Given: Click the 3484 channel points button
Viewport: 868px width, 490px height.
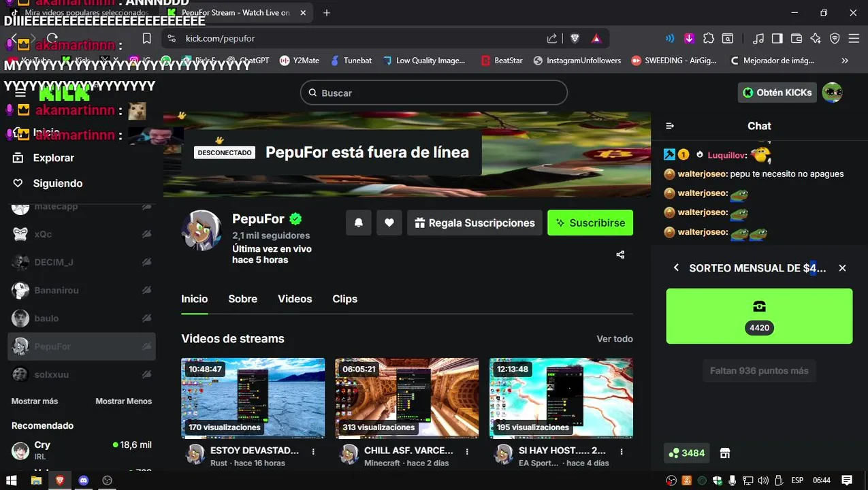Looking at the screenshot, I should (687, 453).
